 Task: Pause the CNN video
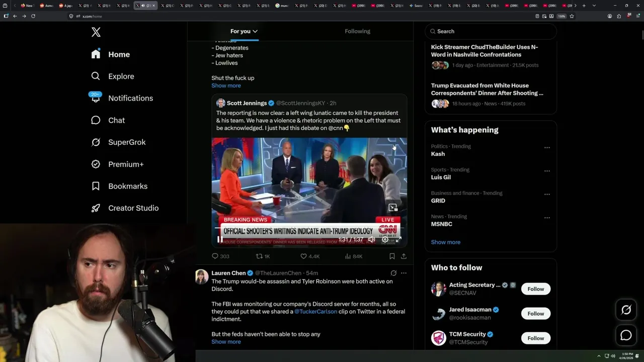coord(220,240)
